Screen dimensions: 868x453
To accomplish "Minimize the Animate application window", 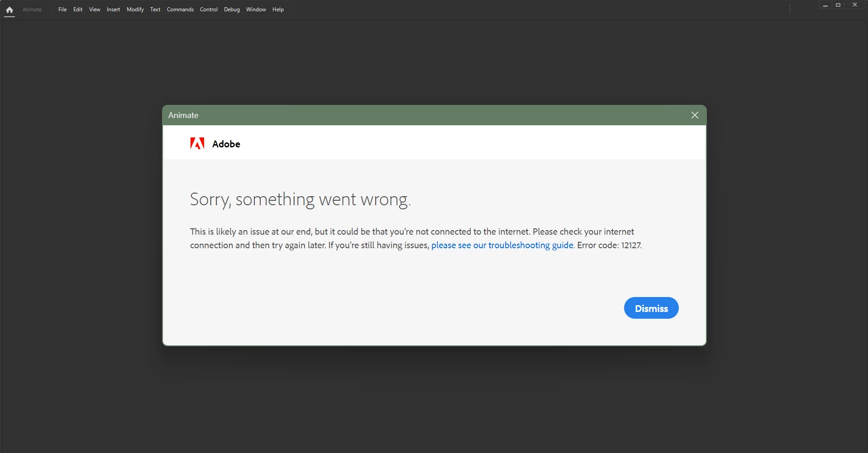I will pyautogui.click(x=825, y=5).
